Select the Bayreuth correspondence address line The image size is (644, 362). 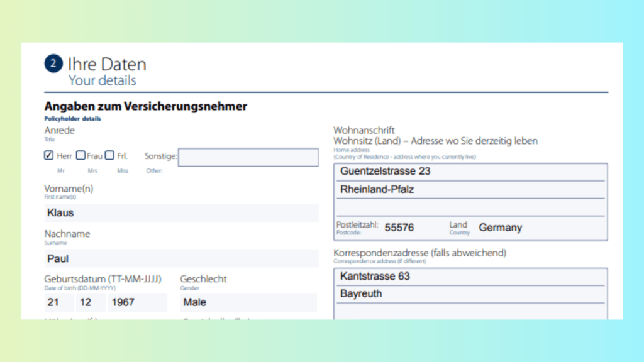(470, 294)
